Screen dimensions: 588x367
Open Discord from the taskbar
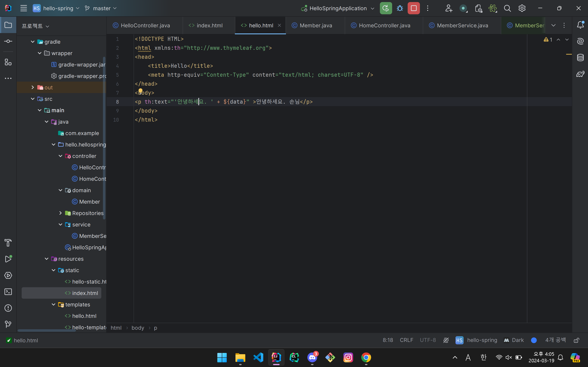coord(312,357)
